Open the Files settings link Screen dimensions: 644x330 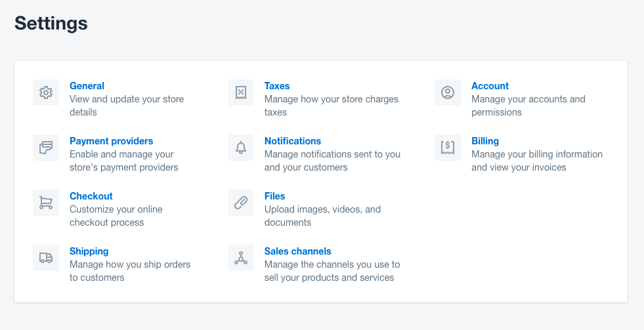[275, 196]
